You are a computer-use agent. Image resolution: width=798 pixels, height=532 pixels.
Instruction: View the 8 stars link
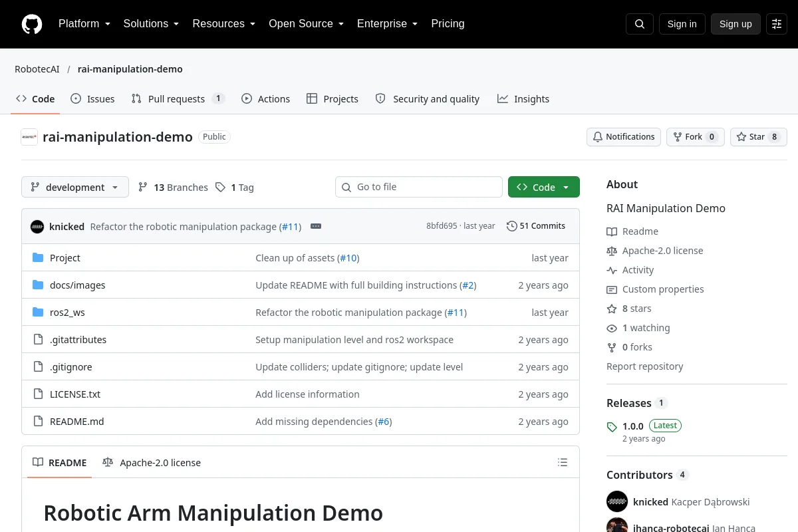click(x=629, y=309)
